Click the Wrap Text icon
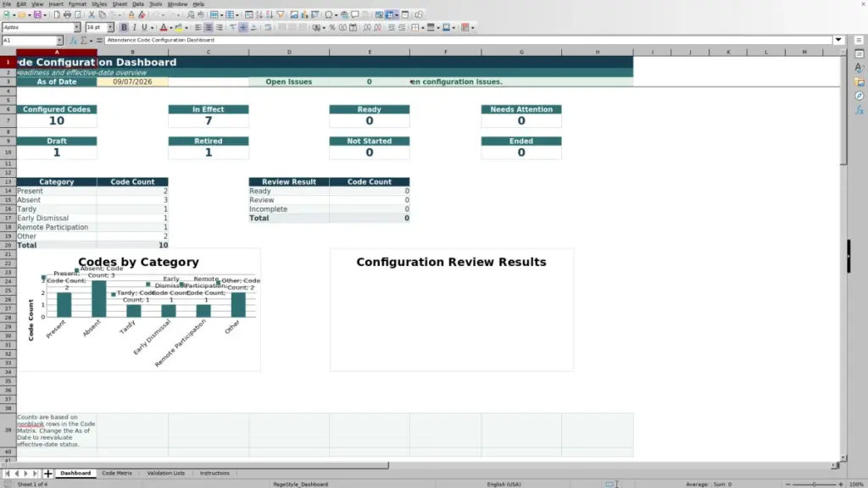The image size is (868, 488). [x=268, y=27]
